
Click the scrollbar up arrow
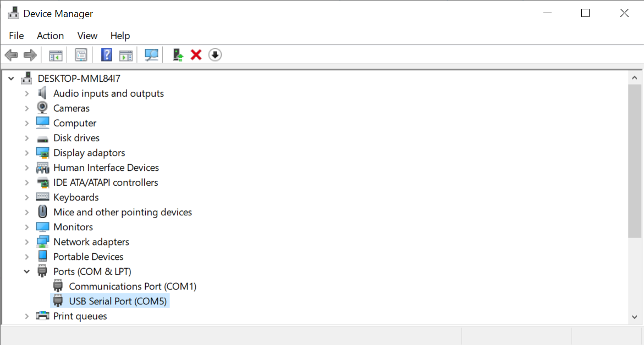[x=635, y=77]
